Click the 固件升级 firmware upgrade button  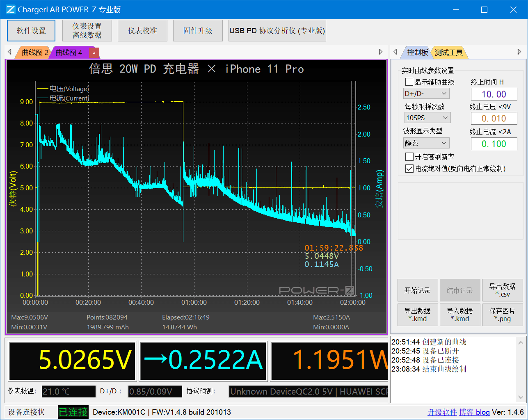pos(198,31)
